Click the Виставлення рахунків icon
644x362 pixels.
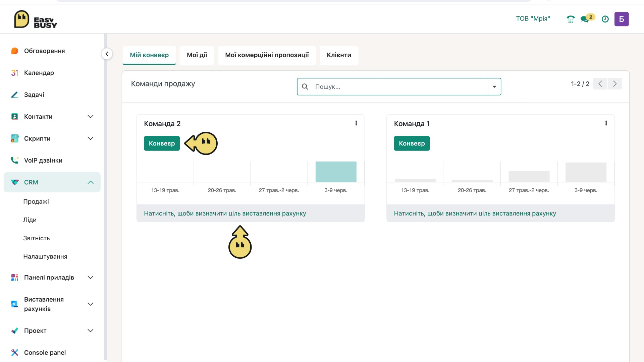(x=14, y=304)
